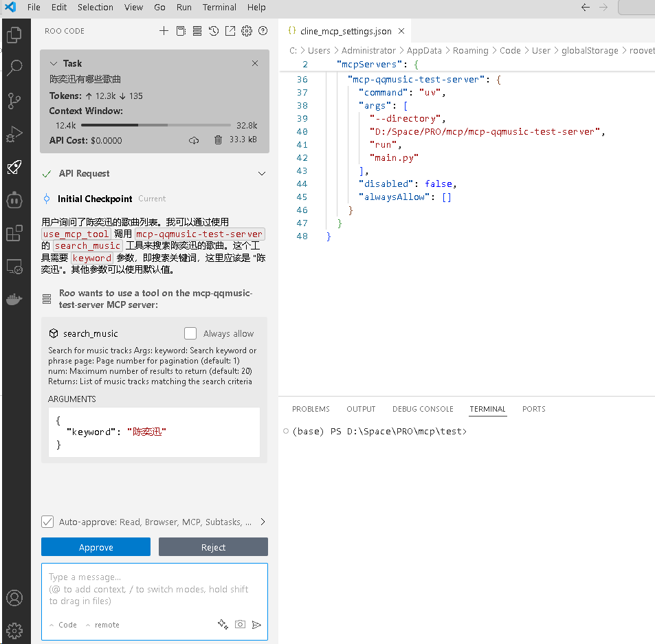Screen dimensions: 655x644
Task: Approve the MCP tool request
Action: pyautogui.click(x=96, y=547)
